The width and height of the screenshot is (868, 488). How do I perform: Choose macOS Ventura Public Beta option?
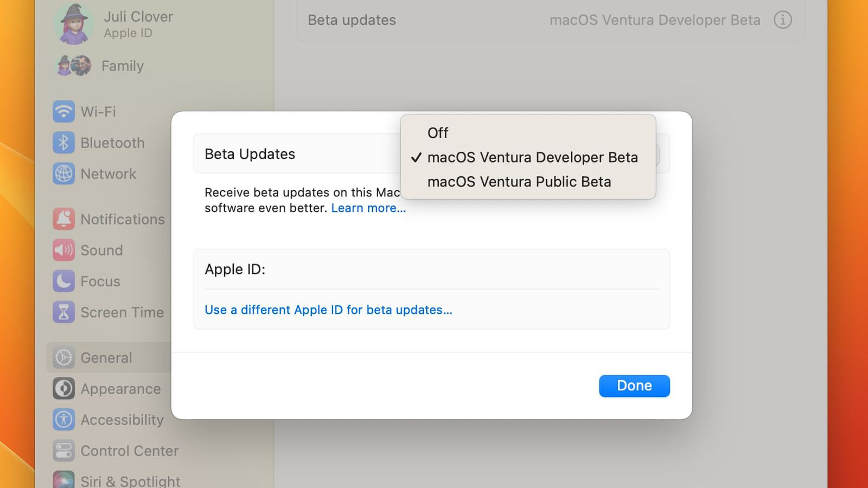pyautogui.click(x=519, y=182)
